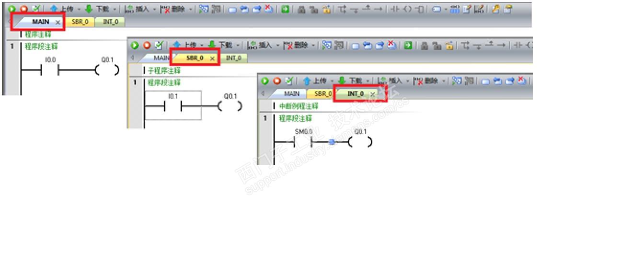Viewport: 644px width, 276px height.
Task: Select the highlighted SBR_0 tab in middle window
Action: (195, 57)
